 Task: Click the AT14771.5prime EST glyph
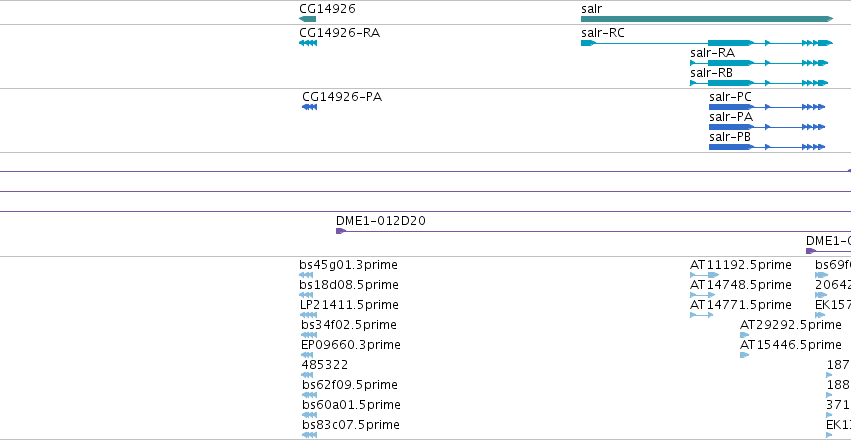click(x=701, y=315)
